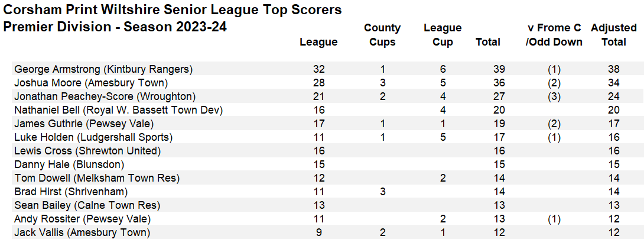644x239 pixels.
Task: Select the League Cup column header
Action: pos(443,35)
